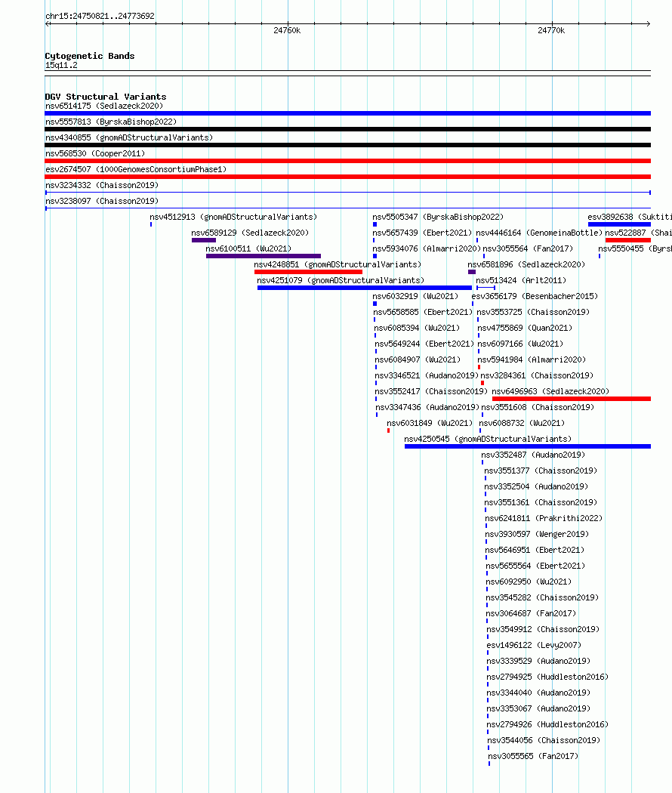The width and height of the screenshot is (672, 793).
Task: Open esv2674507 (1000GenomesConsortiumPhase1) label
Action: click(x=136, y=169)
